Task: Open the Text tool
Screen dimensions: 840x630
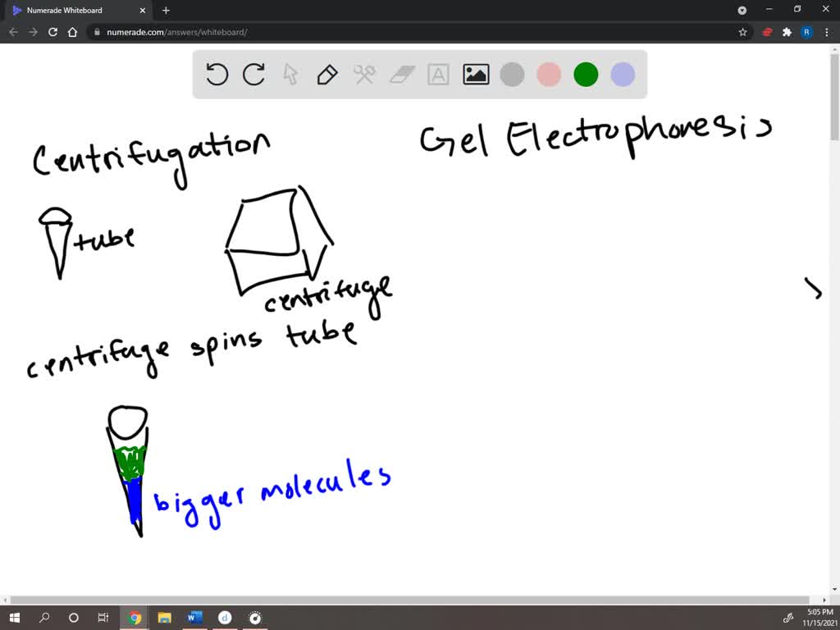Action: pyautogui.click(x=438, y=74)
